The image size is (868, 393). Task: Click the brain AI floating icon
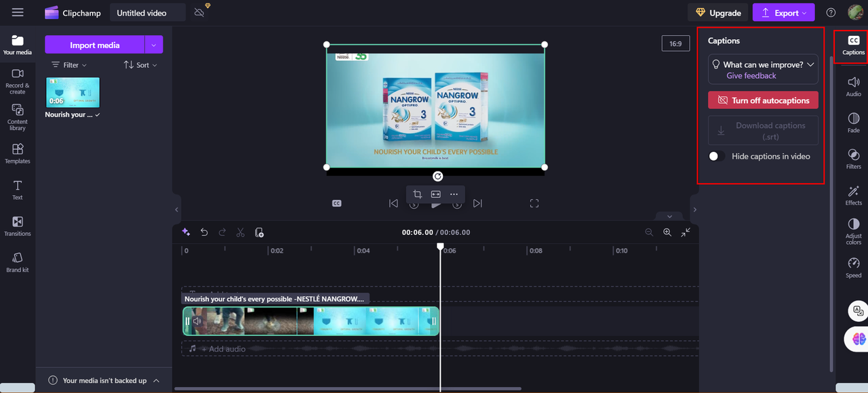coord(858,339)
